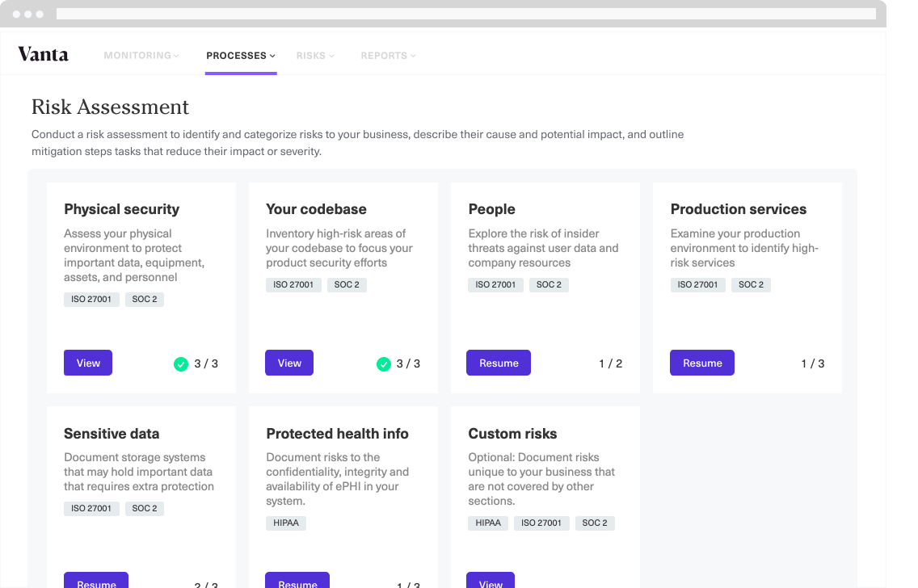Expand the Monitoring dropdown menu

tap(141, 56)
